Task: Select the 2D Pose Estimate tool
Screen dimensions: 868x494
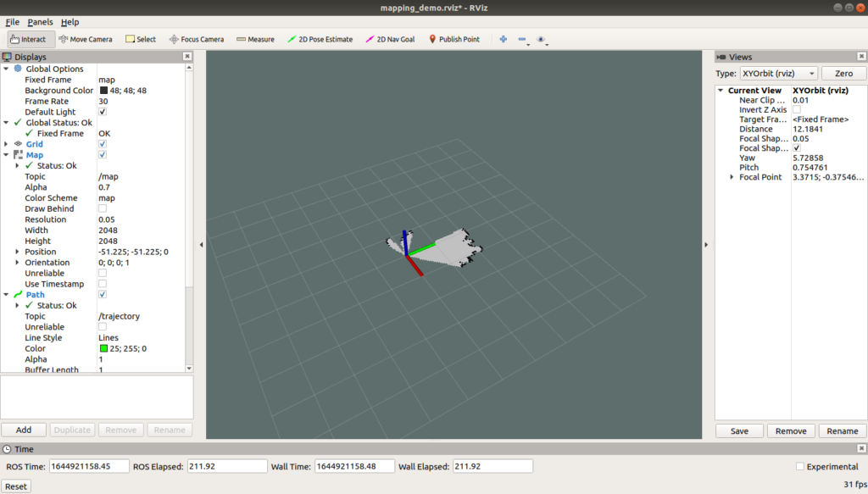Action: coord(320,39)
